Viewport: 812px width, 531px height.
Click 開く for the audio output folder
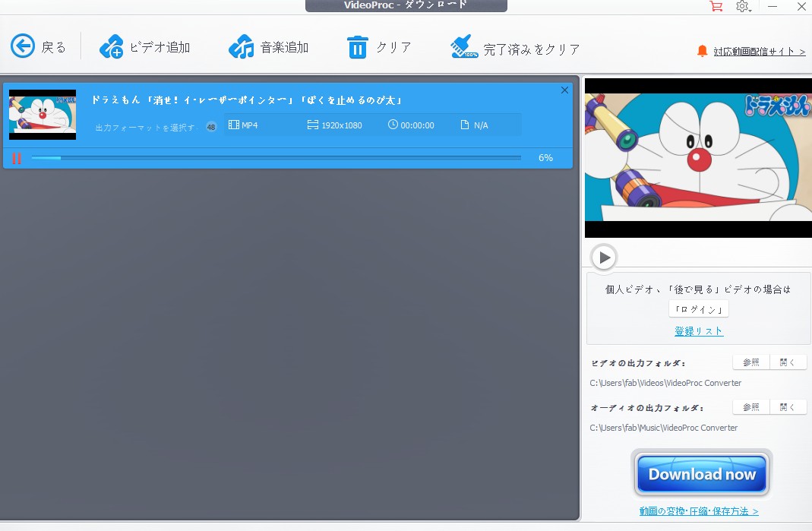pyautogui.click(x=788, y=407)
